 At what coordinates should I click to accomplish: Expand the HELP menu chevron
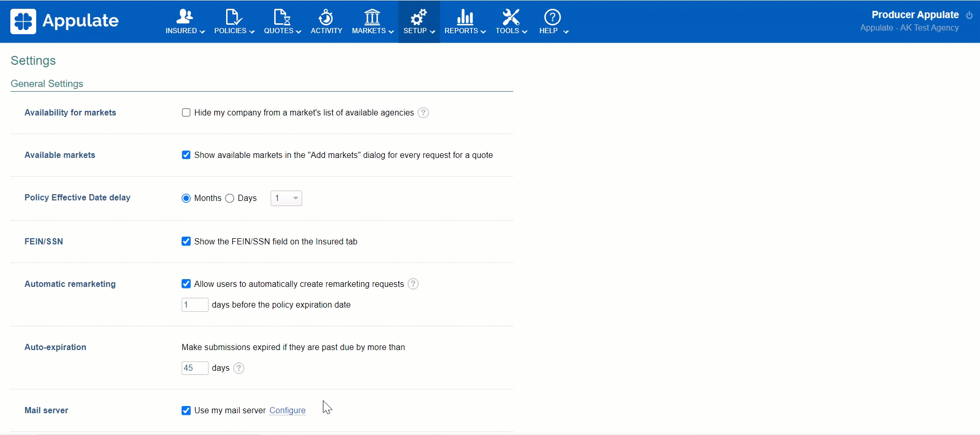tap(566, 32)
